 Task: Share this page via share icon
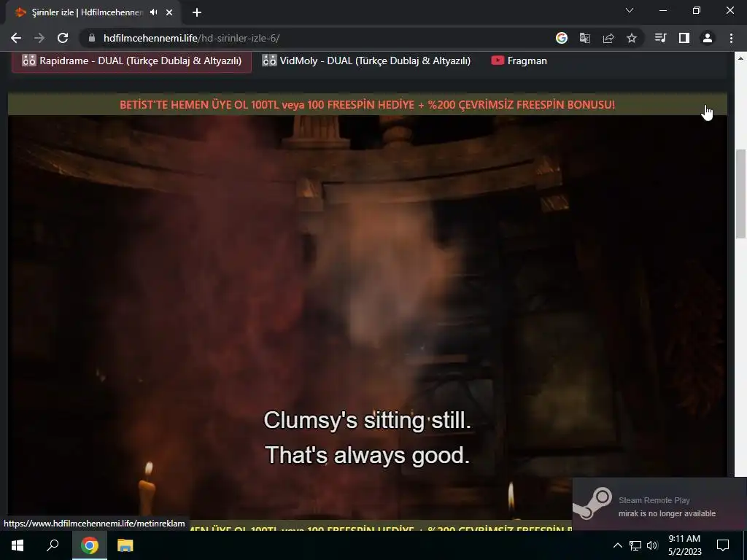pyautogui.click(x=608, y=38)
